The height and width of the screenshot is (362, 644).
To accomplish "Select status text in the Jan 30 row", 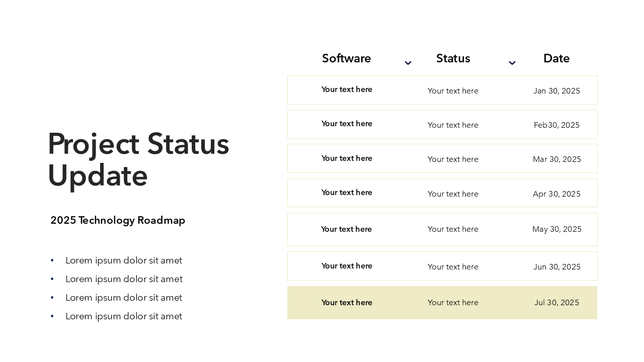I will pos(453,91).
